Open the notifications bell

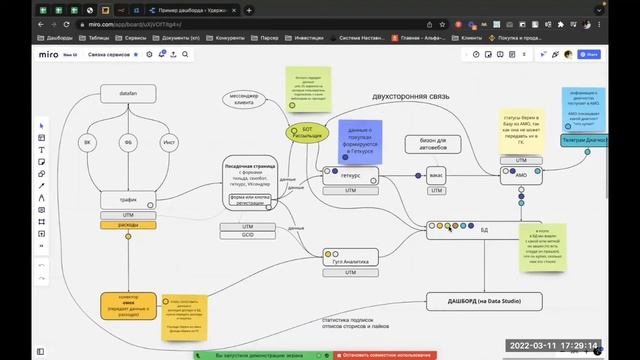[x=162, y=54]
